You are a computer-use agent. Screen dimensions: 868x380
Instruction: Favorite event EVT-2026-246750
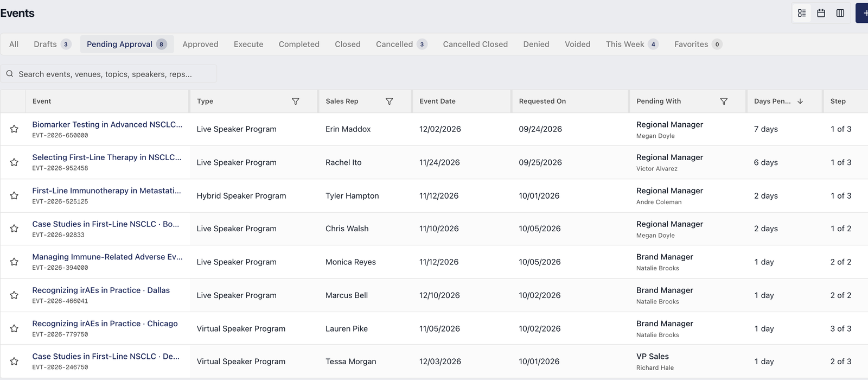[x=14, y=362]
